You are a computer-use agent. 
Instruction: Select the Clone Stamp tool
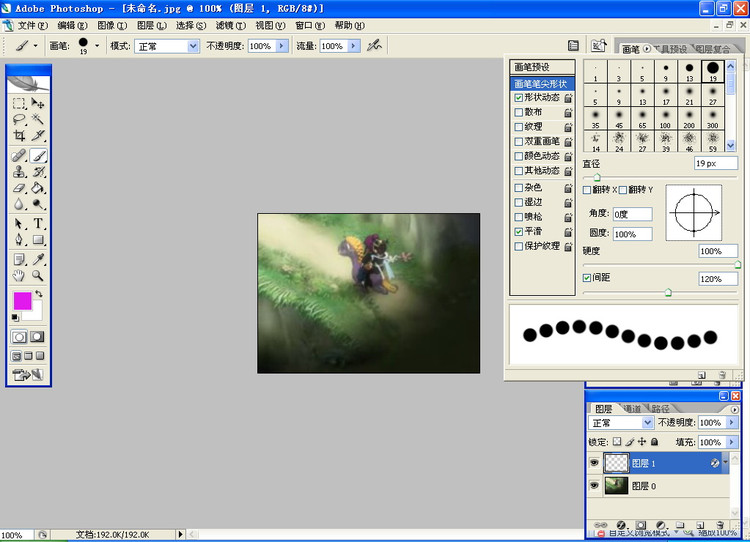[x=19, y=172]
